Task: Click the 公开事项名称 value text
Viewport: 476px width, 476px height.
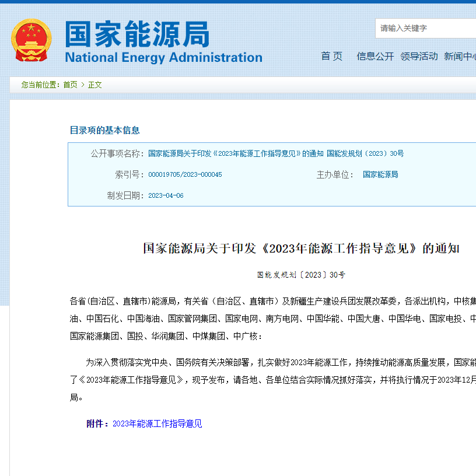Action: (x=276, y=153)
